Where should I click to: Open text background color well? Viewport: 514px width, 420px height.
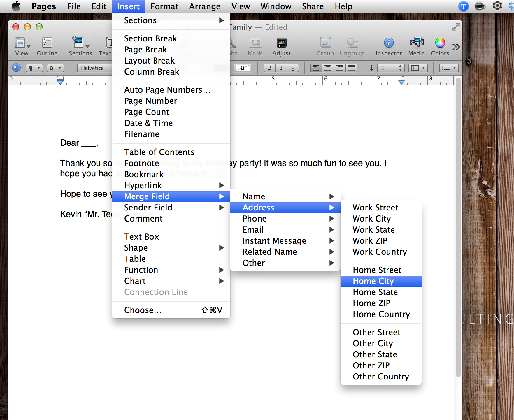243,68
